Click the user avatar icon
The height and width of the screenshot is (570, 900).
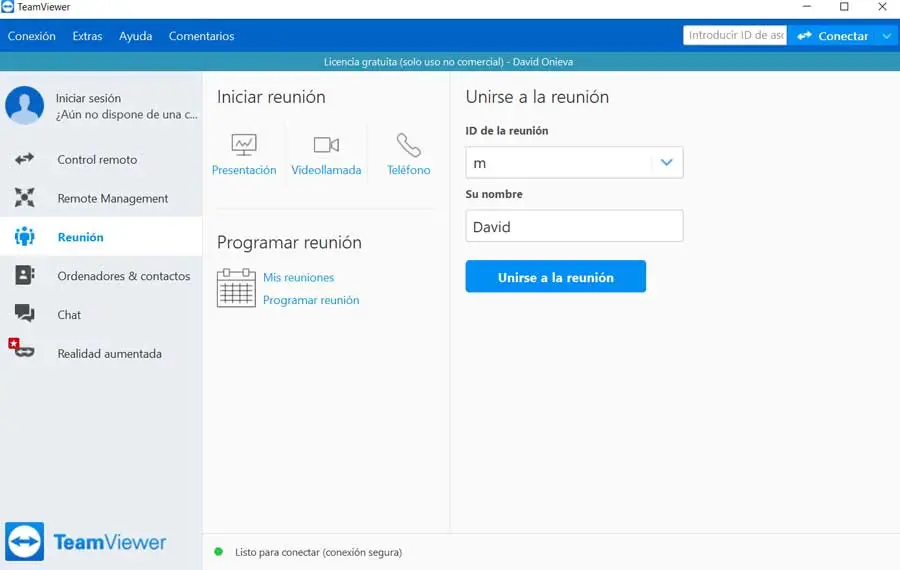click(x=25, y=106)
